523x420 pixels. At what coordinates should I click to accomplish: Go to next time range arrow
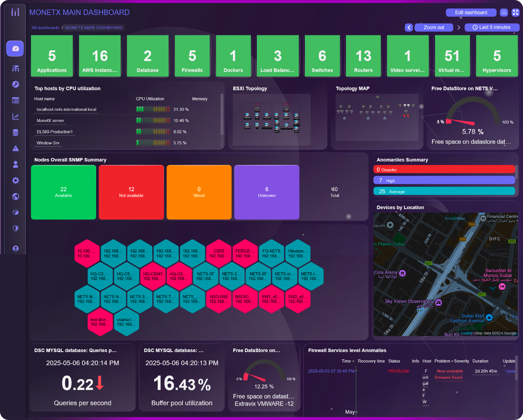click(459, 27)
